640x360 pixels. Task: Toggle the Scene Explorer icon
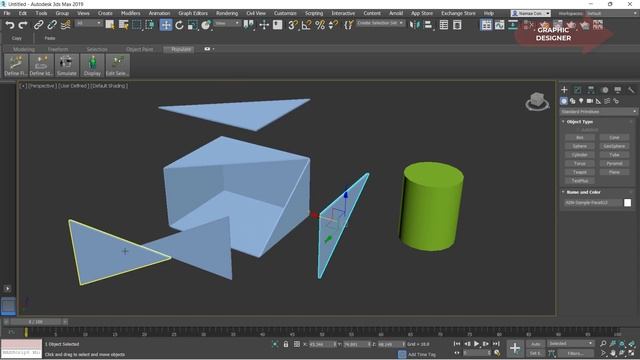pyautogui.click(x=444, y=25)
